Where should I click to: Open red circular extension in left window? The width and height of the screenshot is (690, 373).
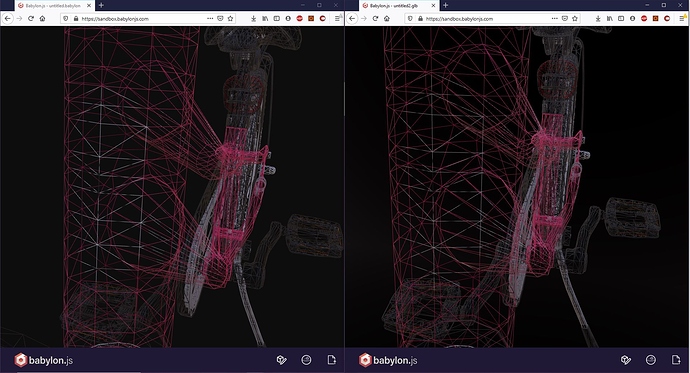[x=323, y=18]
